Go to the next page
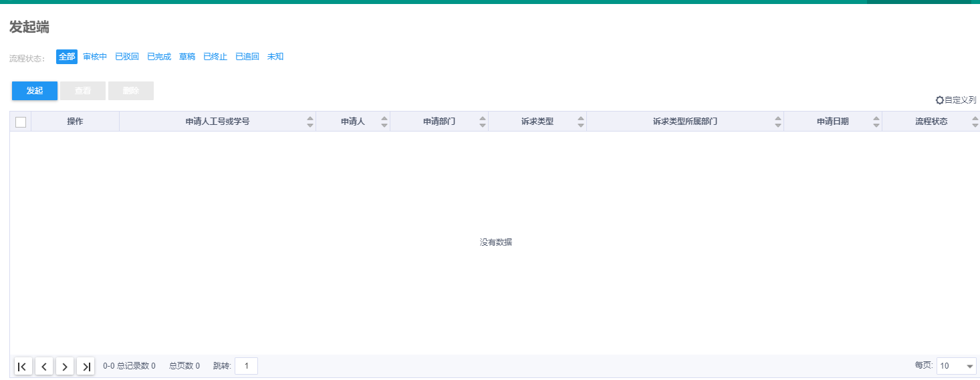980x380 pixels. click(65, 366)
